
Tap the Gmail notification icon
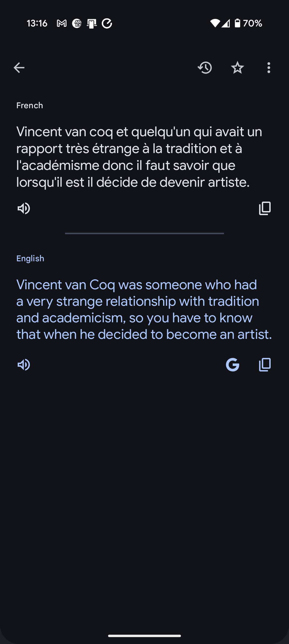[x=62, y=23]
